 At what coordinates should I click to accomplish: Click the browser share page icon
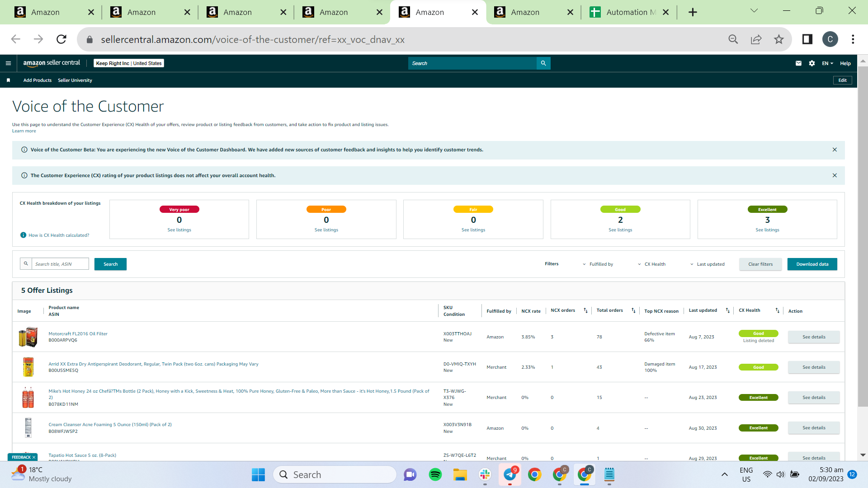point(756,39)
